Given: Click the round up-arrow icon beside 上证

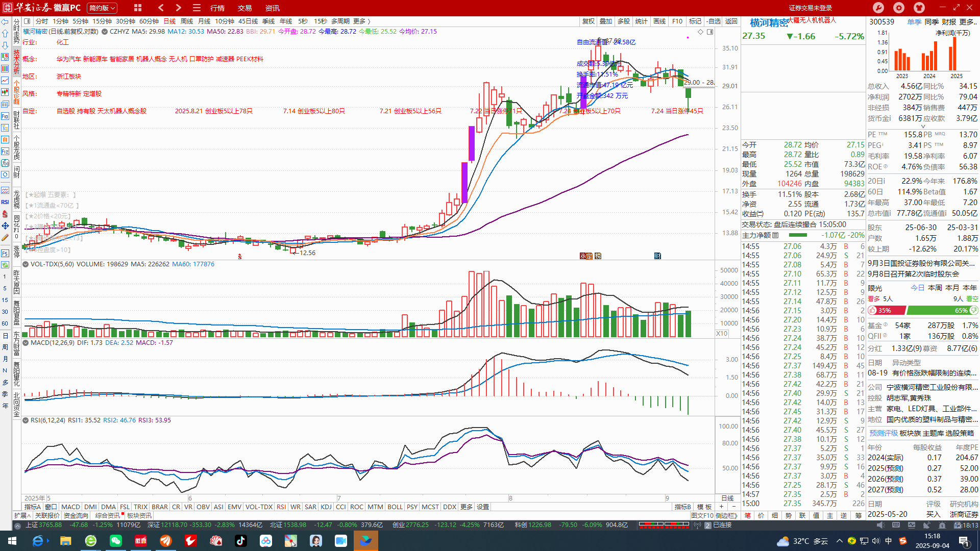Looking at the screenshot, I should (17, 525).
